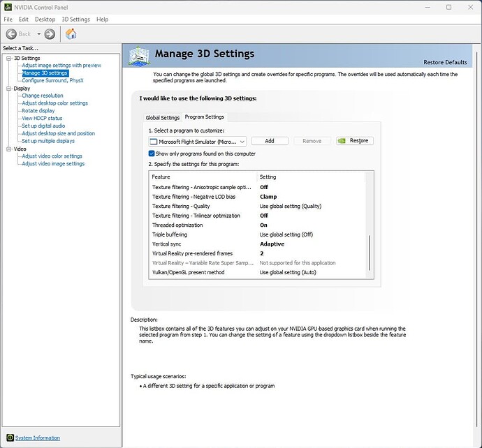The height and width of the screenshot is (448, 482).
Task: Click the System Information icon at bottom left
Action: tap(9, 438)
